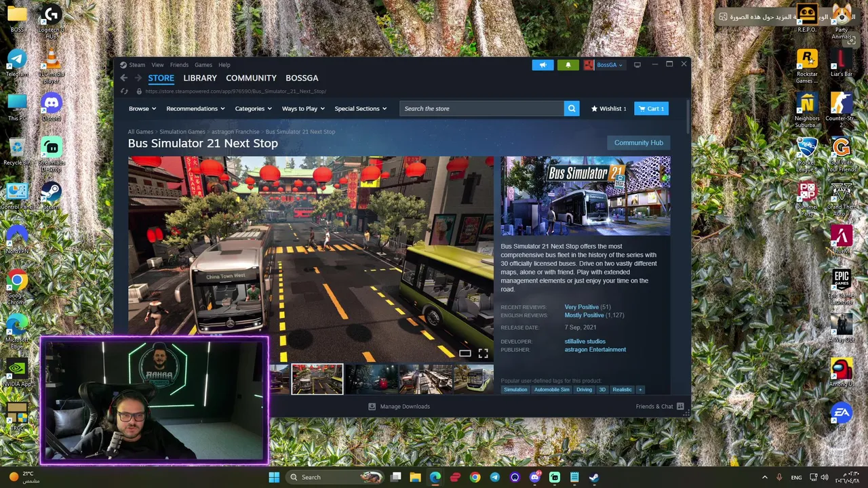Open Friends & Chat icon
This screenshot has height=488, width=868.
click(x=680, y=407)
